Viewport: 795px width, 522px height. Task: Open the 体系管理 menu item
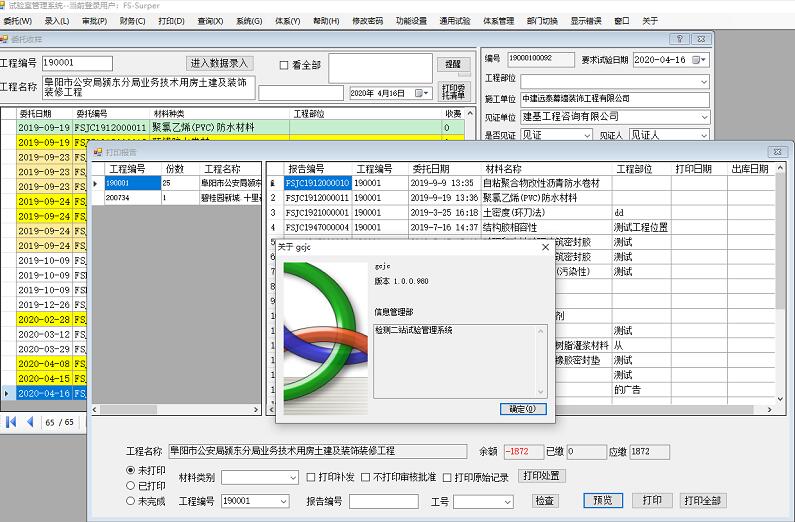point(498,20)
